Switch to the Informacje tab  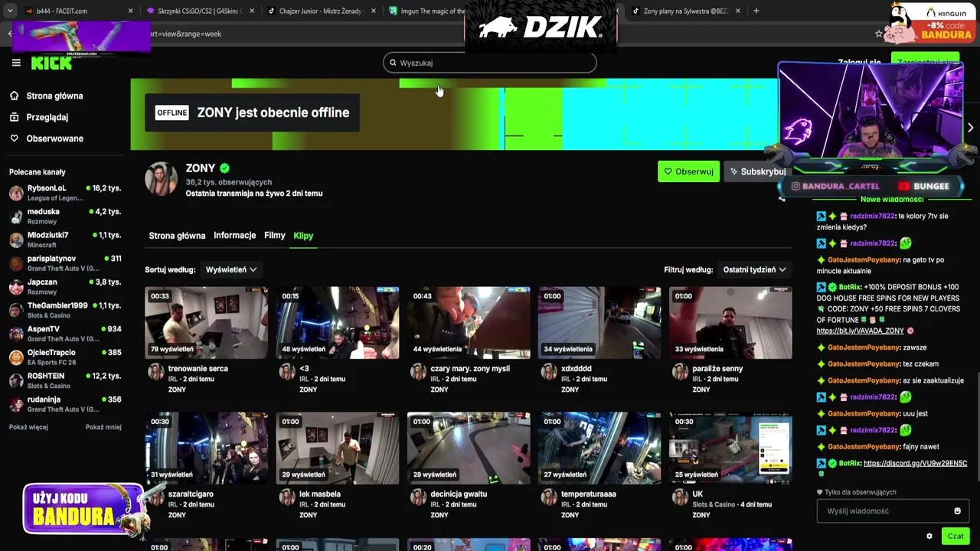pyautogui.click(x=234, y=236)
